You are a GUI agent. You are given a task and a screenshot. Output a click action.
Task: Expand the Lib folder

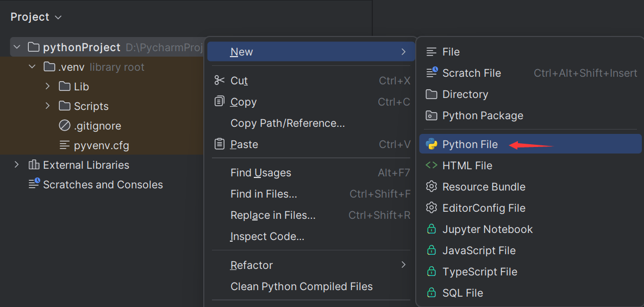(x=48, y=87)
